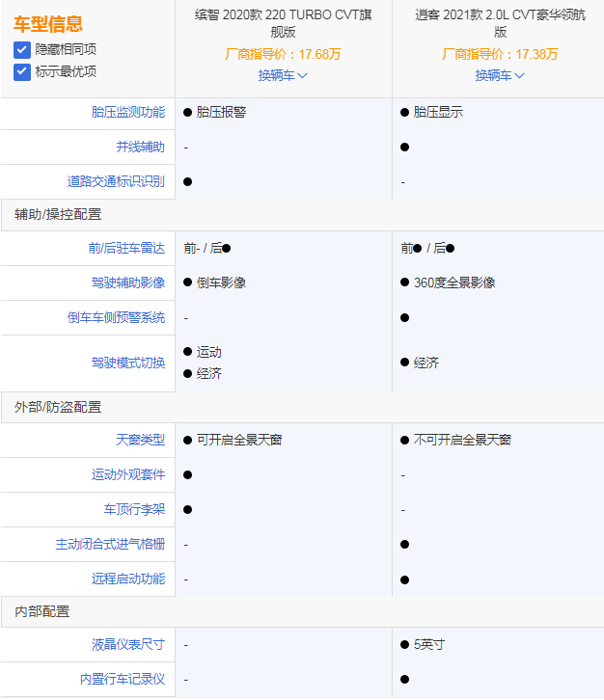Open the 道路交通标识识别 link
604x700 pixels.
coord(116,181)
